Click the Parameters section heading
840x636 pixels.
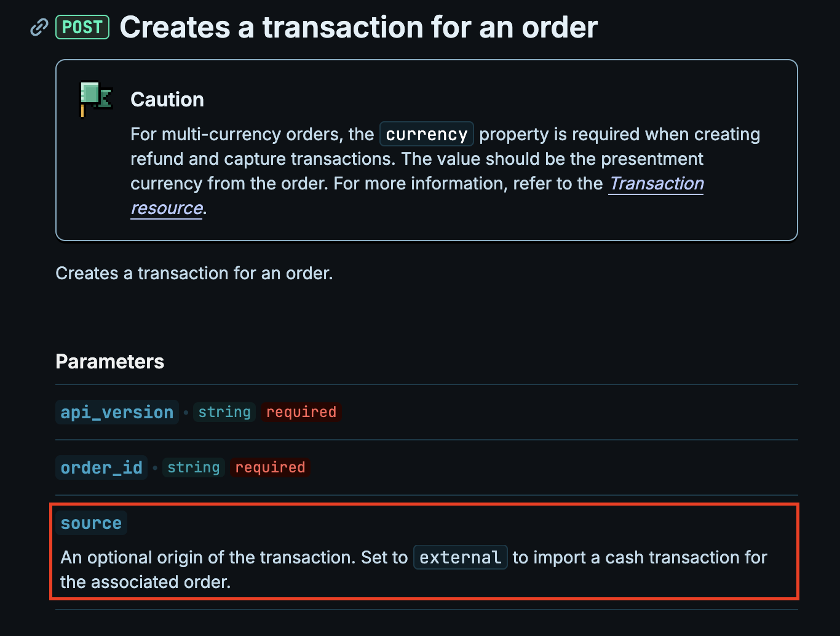[109, 362]
